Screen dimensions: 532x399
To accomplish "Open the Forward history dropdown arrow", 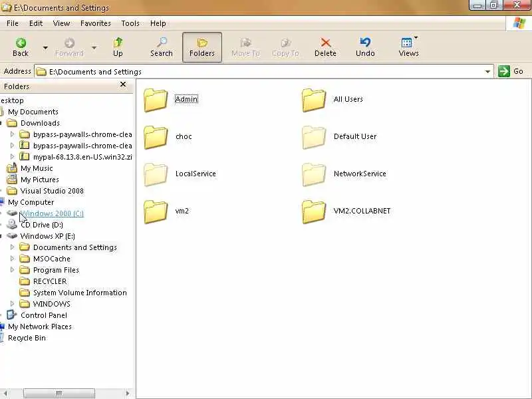I will [x=94, y=48].
